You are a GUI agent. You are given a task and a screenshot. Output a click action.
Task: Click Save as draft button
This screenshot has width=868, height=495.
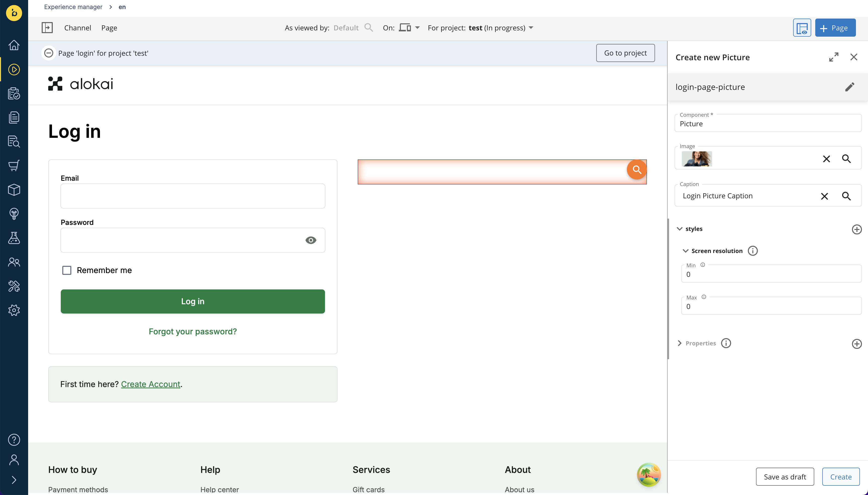[785, 477]
